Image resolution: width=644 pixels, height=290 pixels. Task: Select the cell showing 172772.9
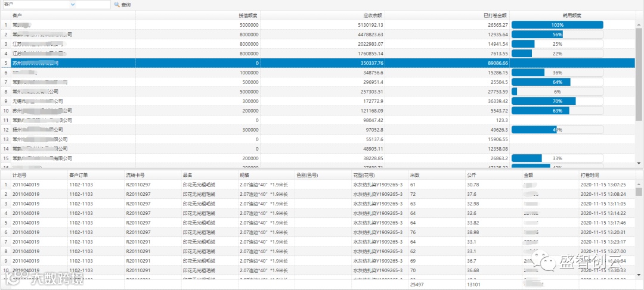(373, 101)
